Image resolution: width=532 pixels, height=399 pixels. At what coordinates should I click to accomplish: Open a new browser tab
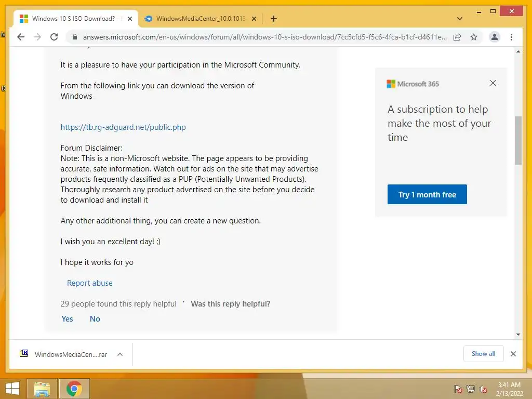pyautogui.click(x=273, y=19)
